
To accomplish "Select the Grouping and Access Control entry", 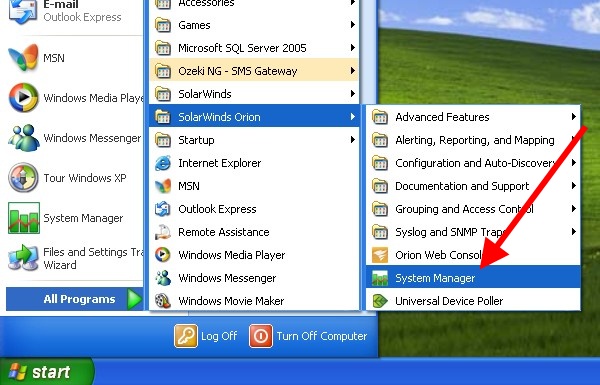I will (x=473, y=209).
